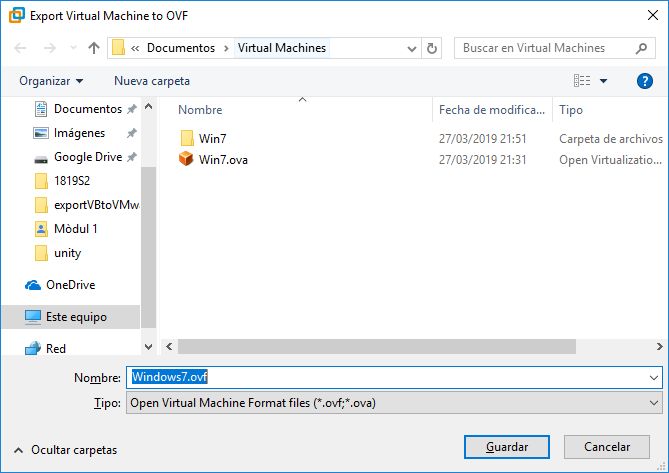This screenshot has height=473, width=669.
Task: Click the Win7.ova file icon
Action: [186, 159]
